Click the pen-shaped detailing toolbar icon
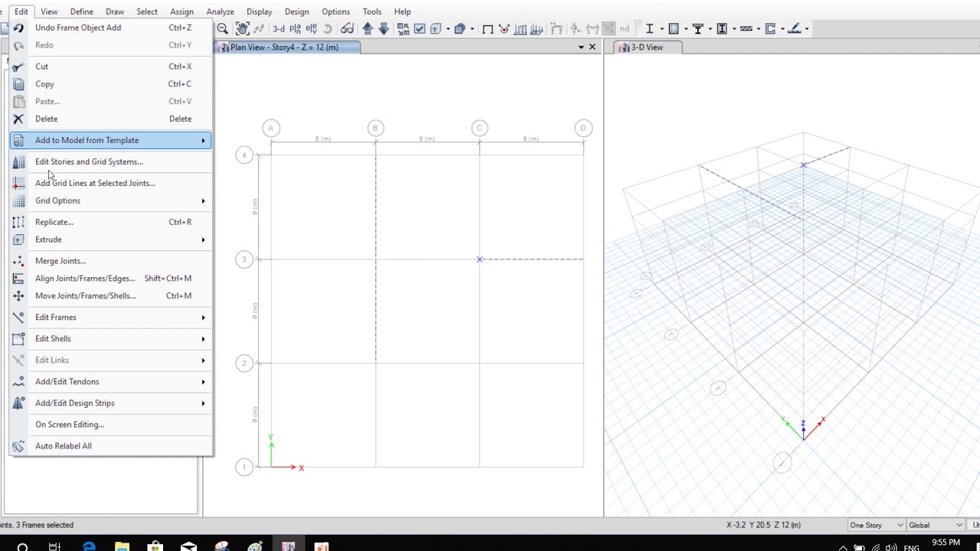This screenshot has width=980, height=551. tap(794, 28)
